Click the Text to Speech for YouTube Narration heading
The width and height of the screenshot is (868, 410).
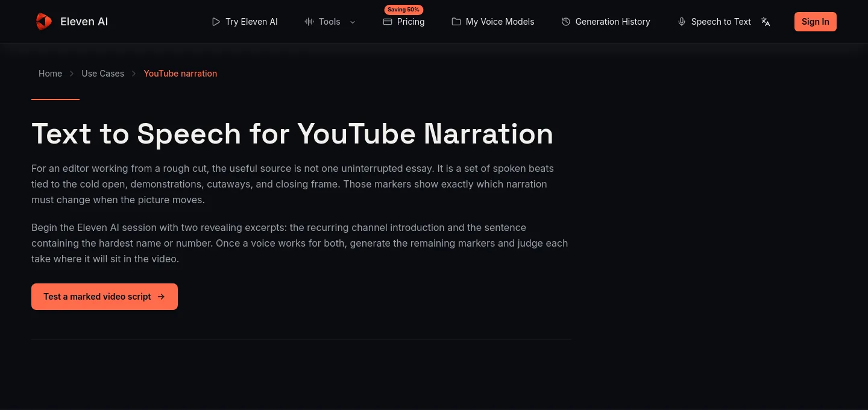pos(292,133)
